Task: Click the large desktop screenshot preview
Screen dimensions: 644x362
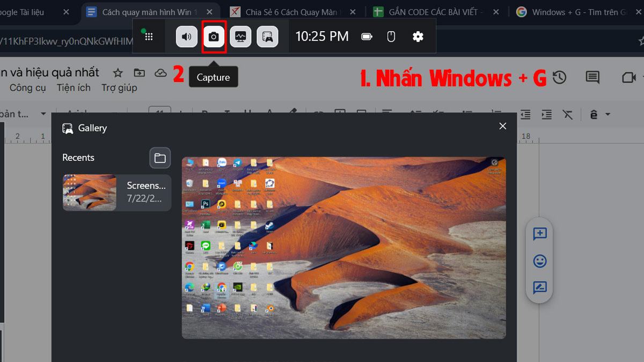Action: tap(344, 248)
